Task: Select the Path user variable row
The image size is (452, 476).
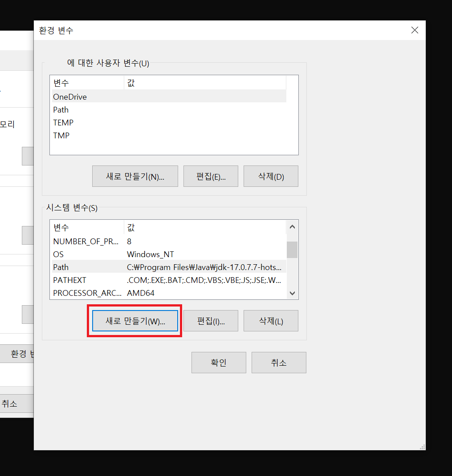Action: tap(169, 109)
